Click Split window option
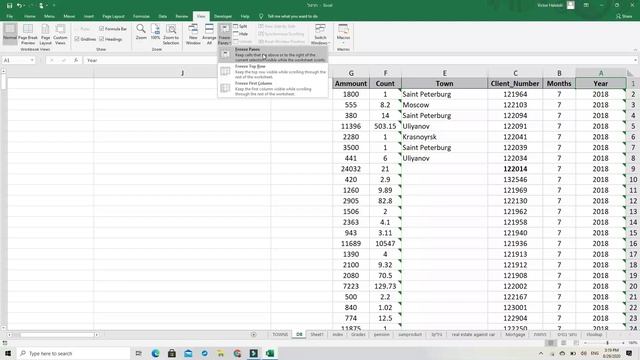Screen dimensions: 640x360 (240, 26)
